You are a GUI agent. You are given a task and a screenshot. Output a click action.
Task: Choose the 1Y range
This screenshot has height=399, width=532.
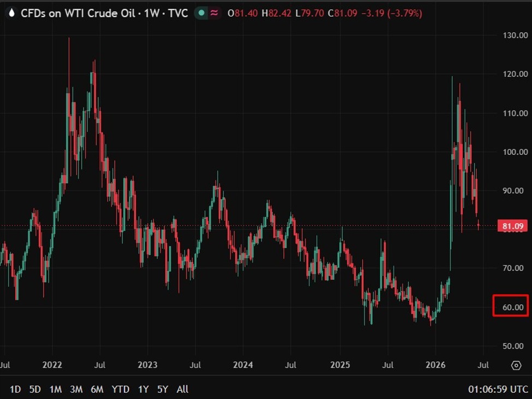[x=144, y=389]
